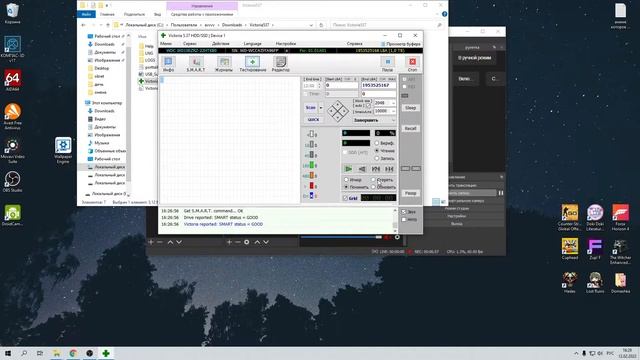Open the AIDA64 desktop icon
This screenshot has height=360, width=640.
tap(12, 80)
